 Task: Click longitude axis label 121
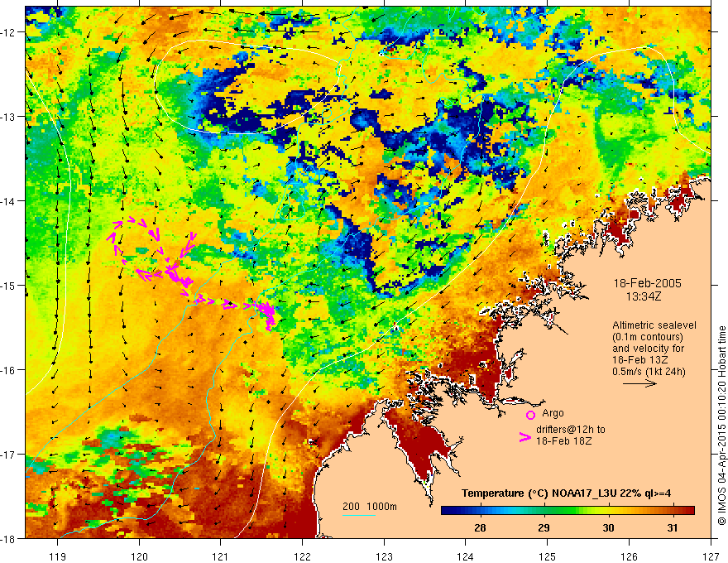click(221, 556)
